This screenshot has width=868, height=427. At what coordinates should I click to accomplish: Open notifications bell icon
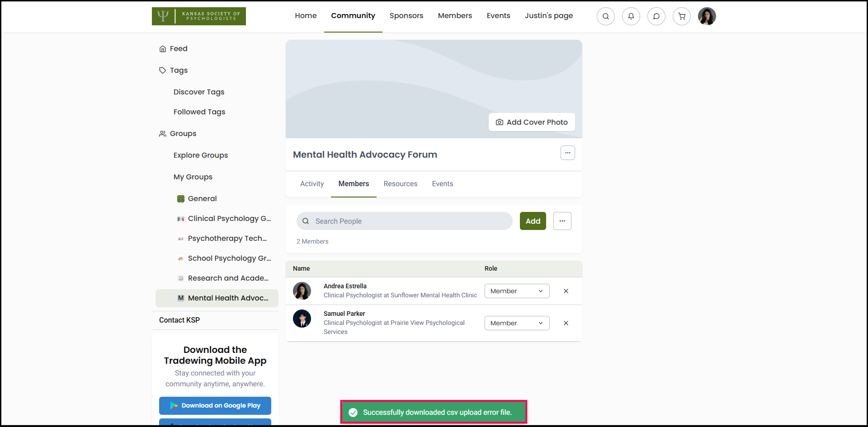[x=631, y=16]
